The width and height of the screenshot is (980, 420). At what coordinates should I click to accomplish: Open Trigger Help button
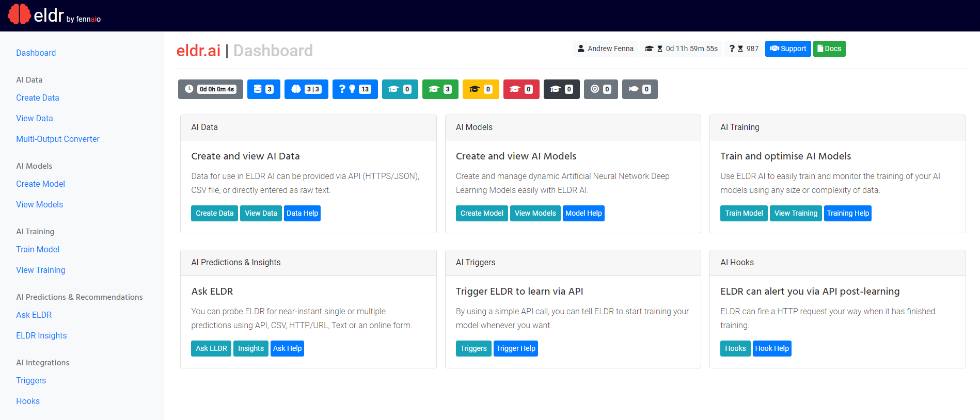click(x=516, y=348)
